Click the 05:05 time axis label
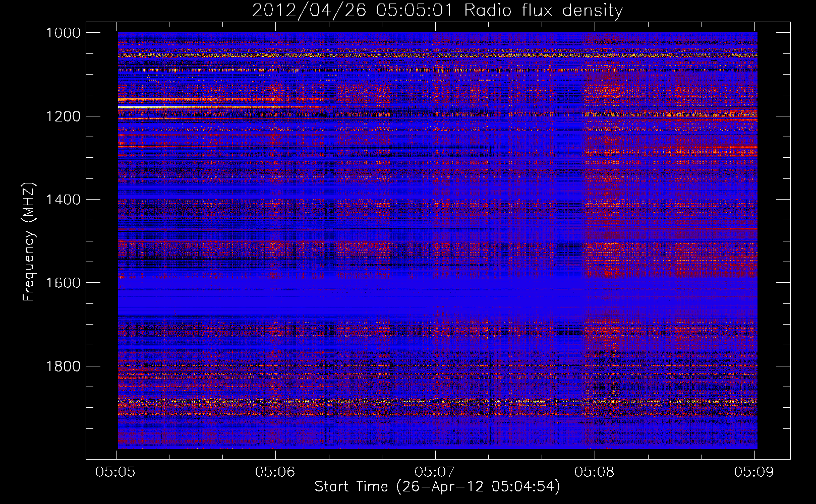 coord(116,472)
